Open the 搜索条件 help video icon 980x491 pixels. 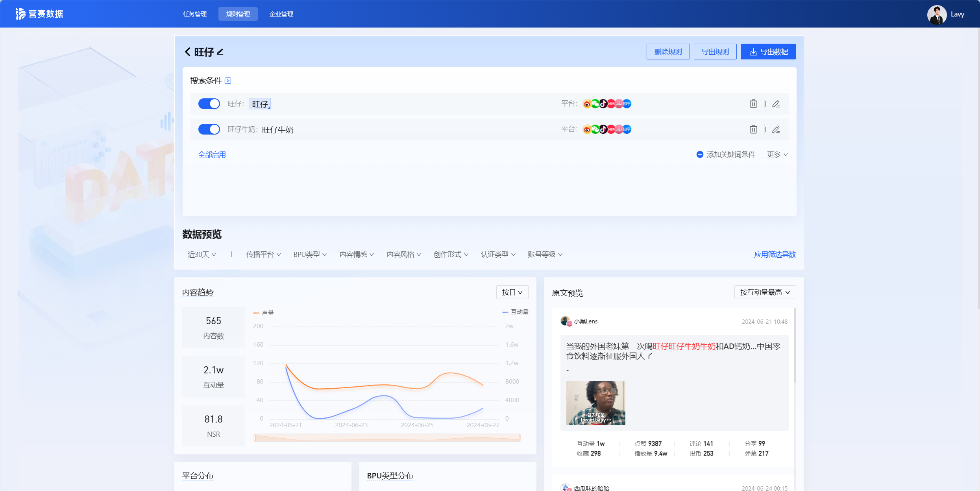tap(228, 81)
